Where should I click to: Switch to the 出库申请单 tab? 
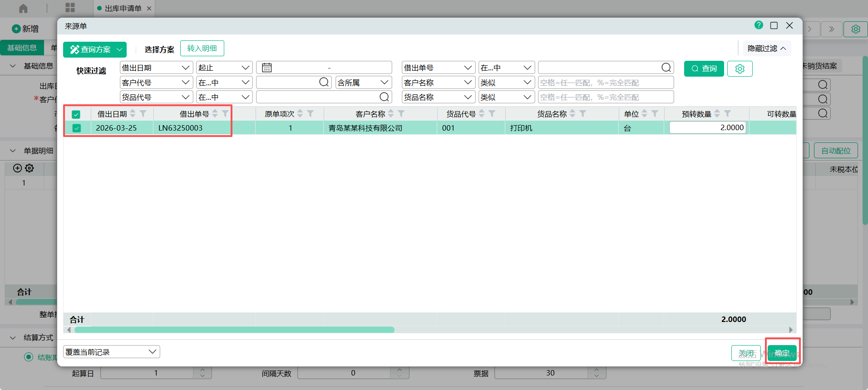click(x=123, y=8)
